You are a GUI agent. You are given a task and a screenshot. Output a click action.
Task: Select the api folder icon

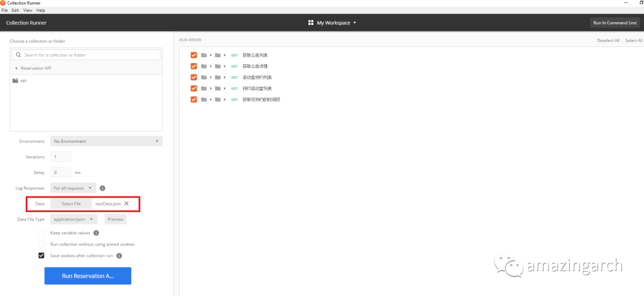16,81
